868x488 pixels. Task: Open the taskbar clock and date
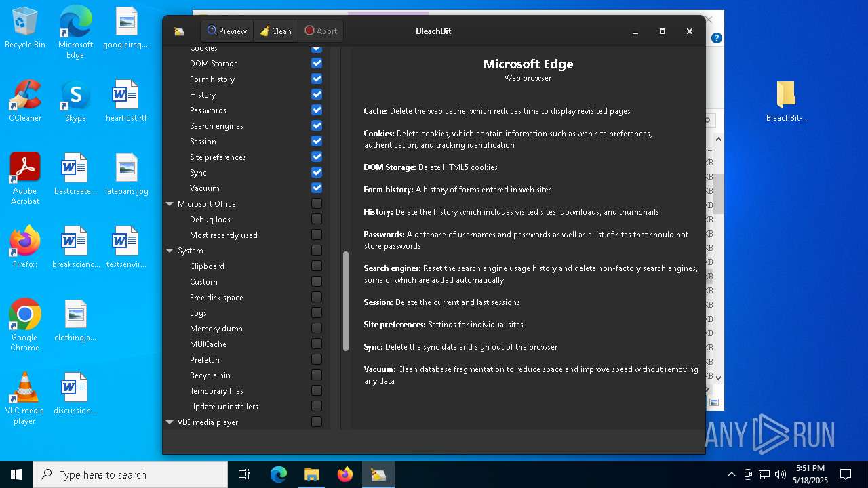[x=810, y=474]
